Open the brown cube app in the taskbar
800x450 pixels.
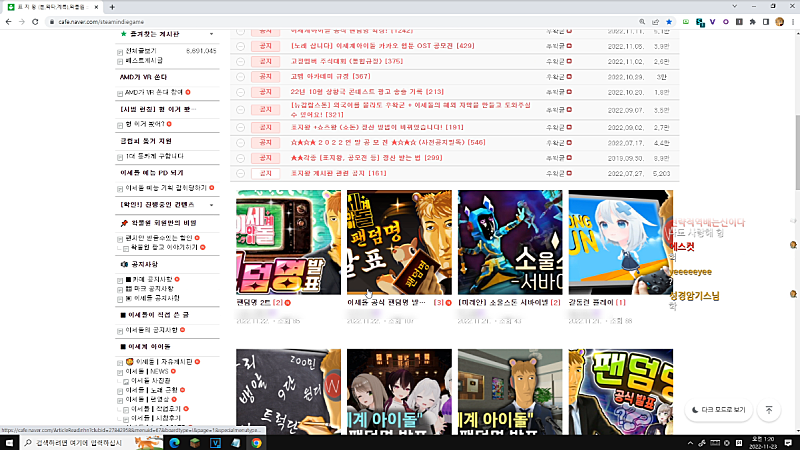(195, 442)
